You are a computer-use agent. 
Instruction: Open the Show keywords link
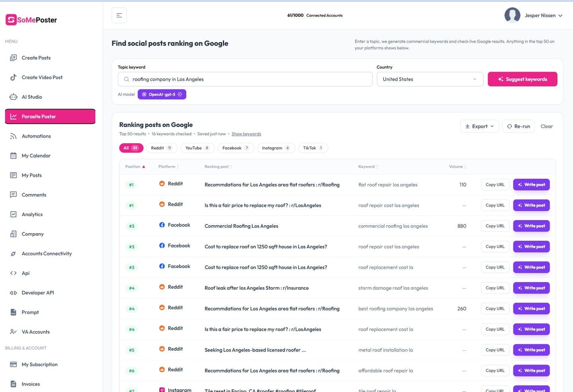click(x=246, y=134)
